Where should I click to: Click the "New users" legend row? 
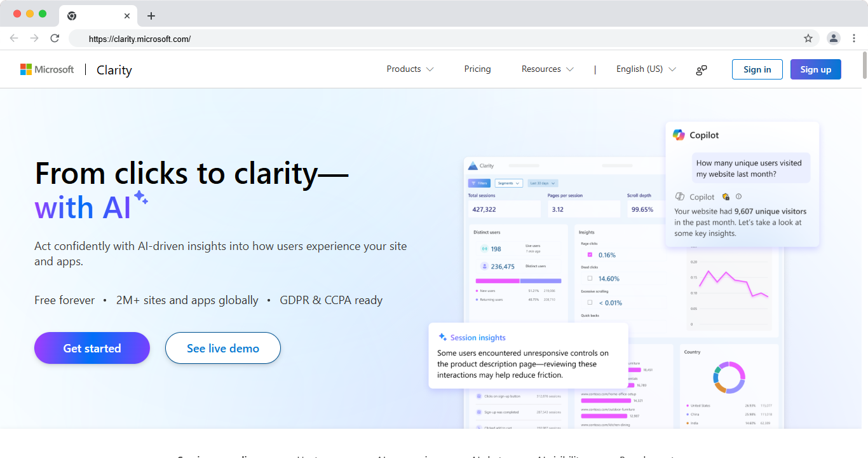[x=515, y=291]
